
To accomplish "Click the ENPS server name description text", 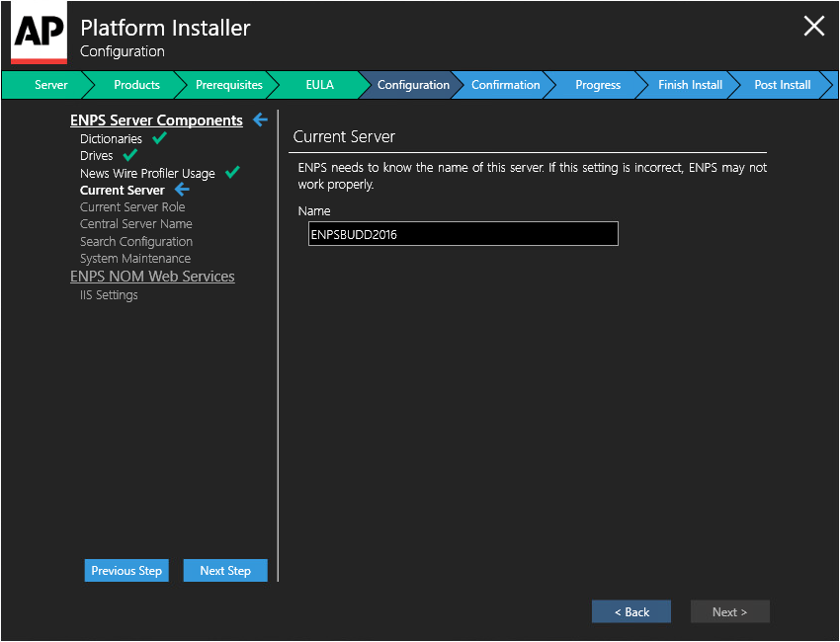I will 532,176.
